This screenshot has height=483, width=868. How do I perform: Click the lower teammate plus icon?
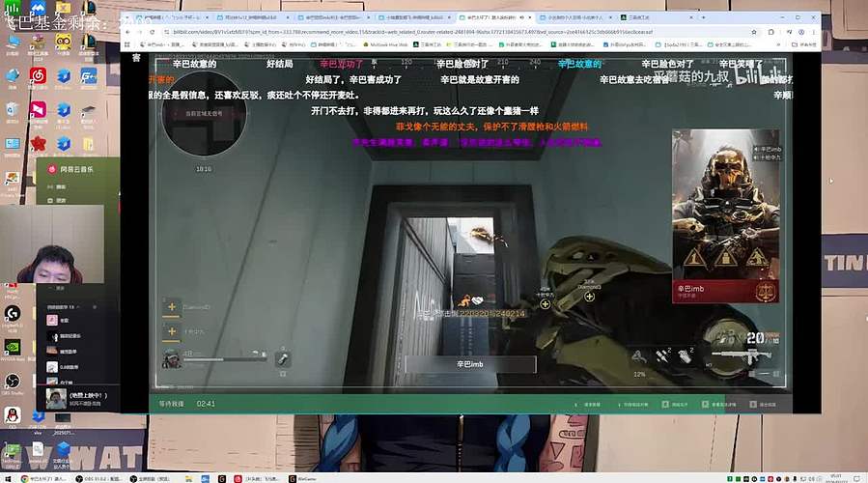(x=172, y=331)
